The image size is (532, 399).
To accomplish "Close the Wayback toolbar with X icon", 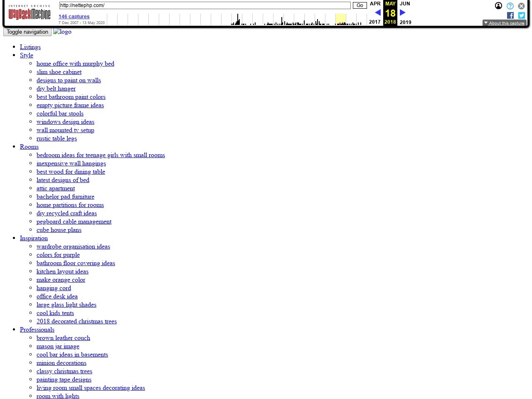I will click(521, 6).
